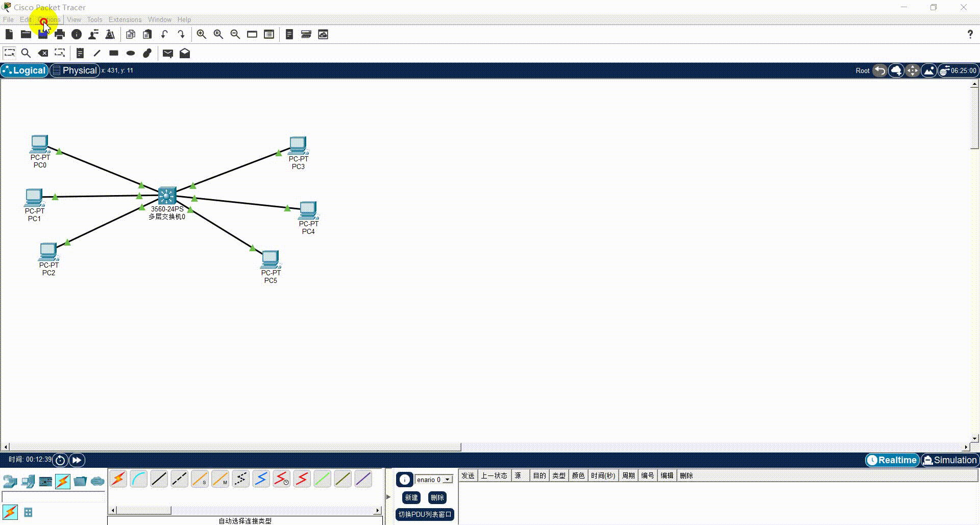
Task: Open the Window menu
Action: pyautogui.click(x=160, y=19)
